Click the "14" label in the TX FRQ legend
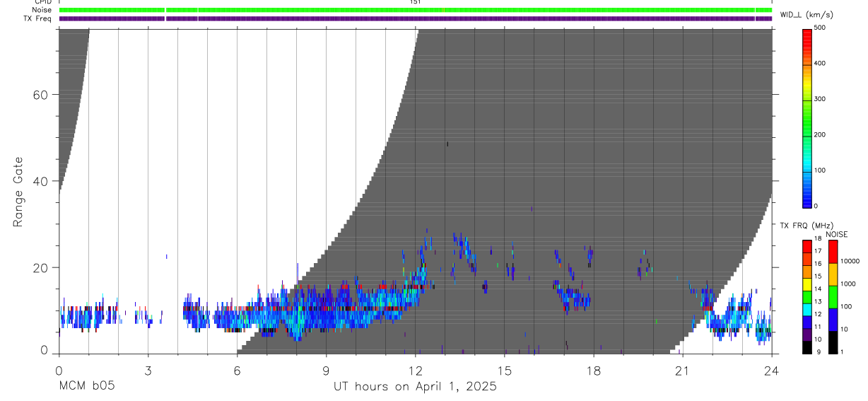Viewport: 868px width, 401px height. pyautogui.click(x=819, y=289)
